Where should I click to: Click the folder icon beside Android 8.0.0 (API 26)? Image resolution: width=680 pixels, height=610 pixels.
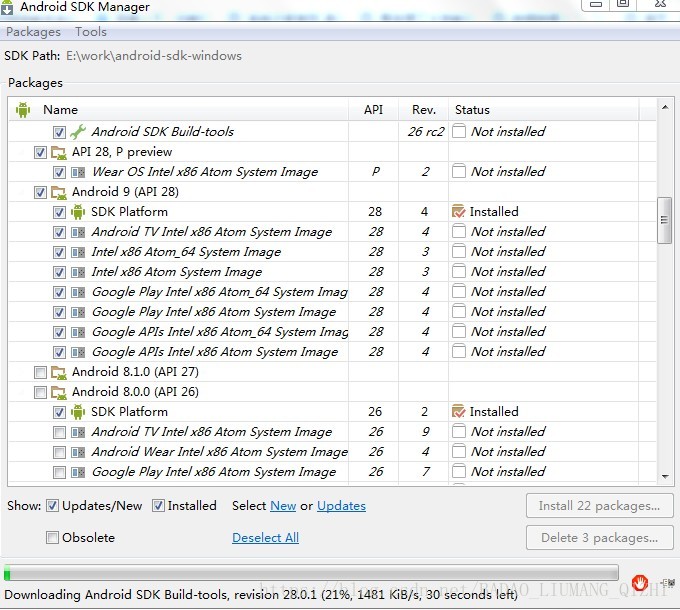coord(59,392)
